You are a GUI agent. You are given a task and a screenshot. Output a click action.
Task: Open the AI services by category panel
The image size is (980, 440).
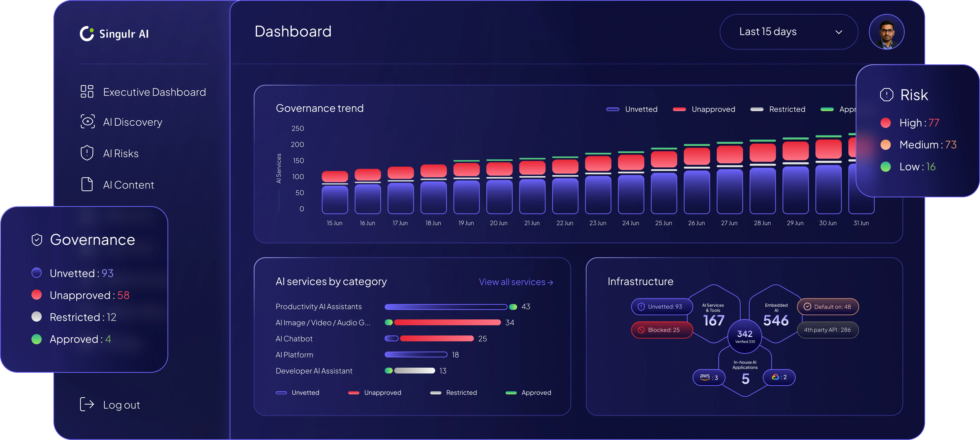coord(331,281)
